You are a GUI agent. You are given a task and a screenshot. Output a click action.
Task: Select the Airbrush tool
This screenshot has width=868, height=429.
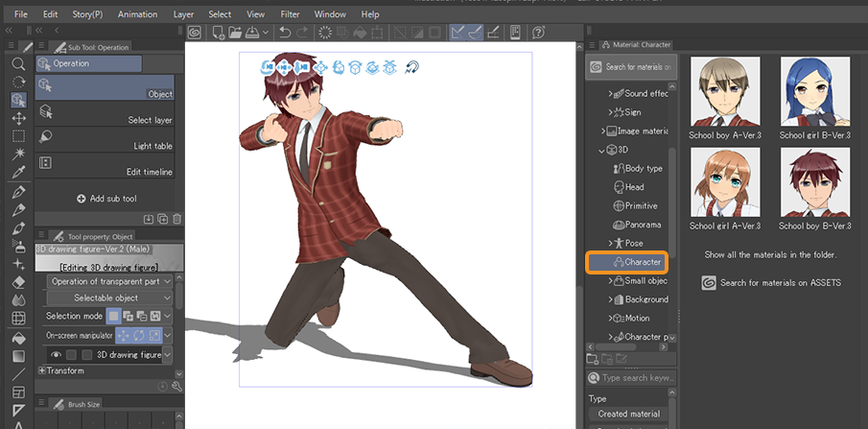[18, 246]
